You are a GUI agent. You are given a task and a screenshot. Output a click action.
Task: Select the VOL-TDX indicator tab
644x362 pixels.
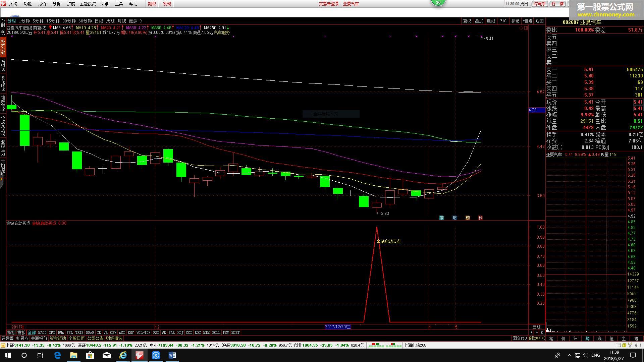[x=143, y=333]
